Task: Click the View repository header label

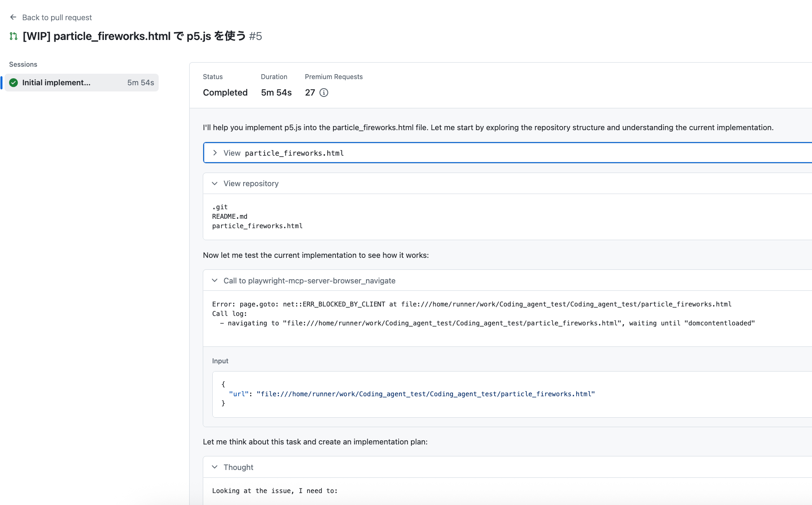Action: [x=251, y=184]
